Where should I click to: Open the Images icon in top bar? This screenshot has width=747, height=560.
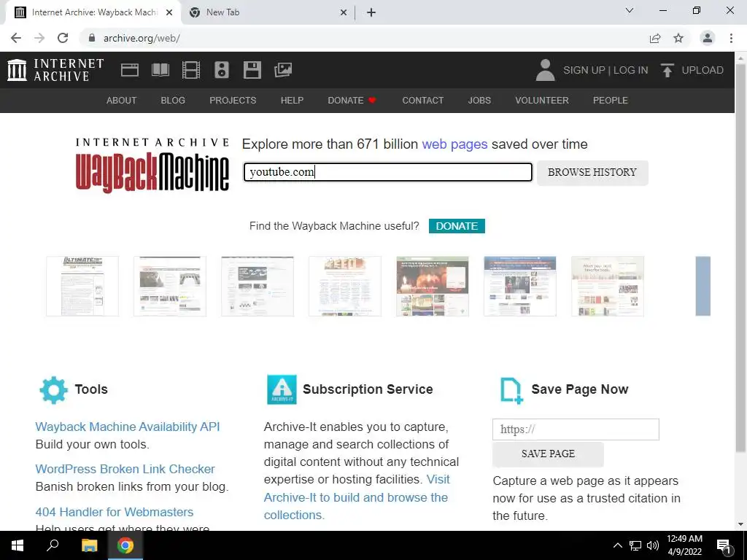283,70
